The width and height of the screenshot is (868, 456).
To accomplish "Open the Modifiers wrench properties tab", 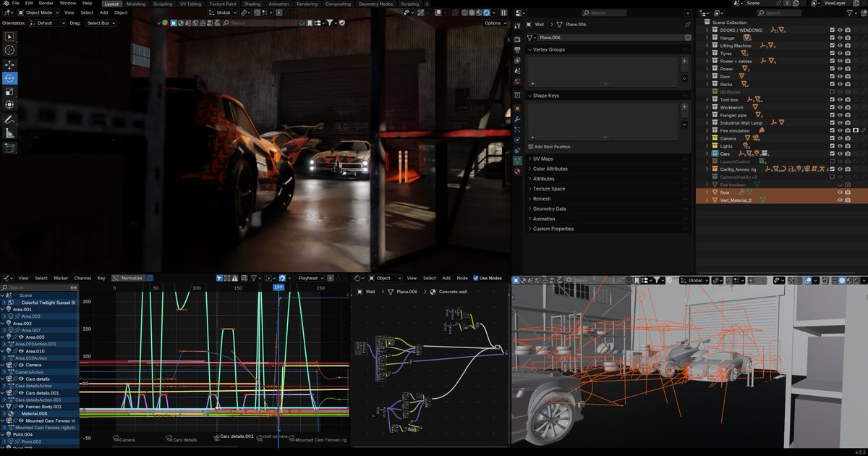I will (x=517, y=119).
